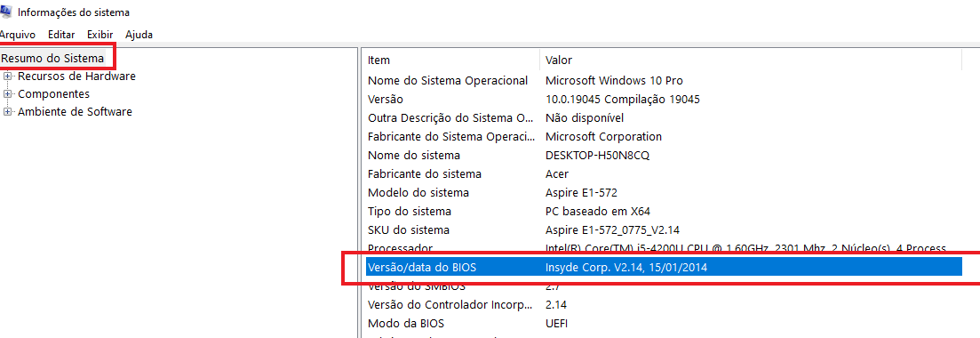Select the Versão/data do BIOS row
This screenshot has width=980, height=338.
click(x=662, y=267)
